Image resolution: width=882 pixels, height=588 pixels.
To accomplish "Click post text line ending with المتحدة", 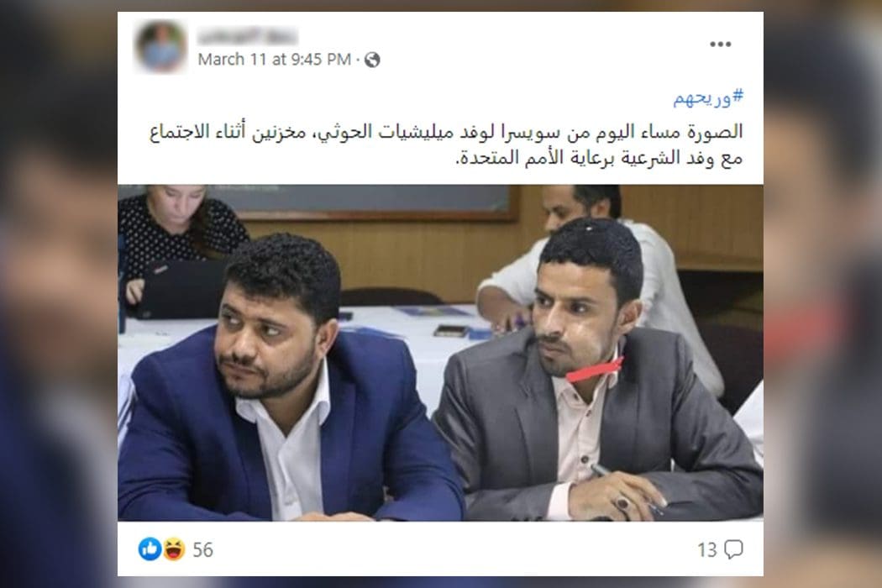I will tap(598, 159).
